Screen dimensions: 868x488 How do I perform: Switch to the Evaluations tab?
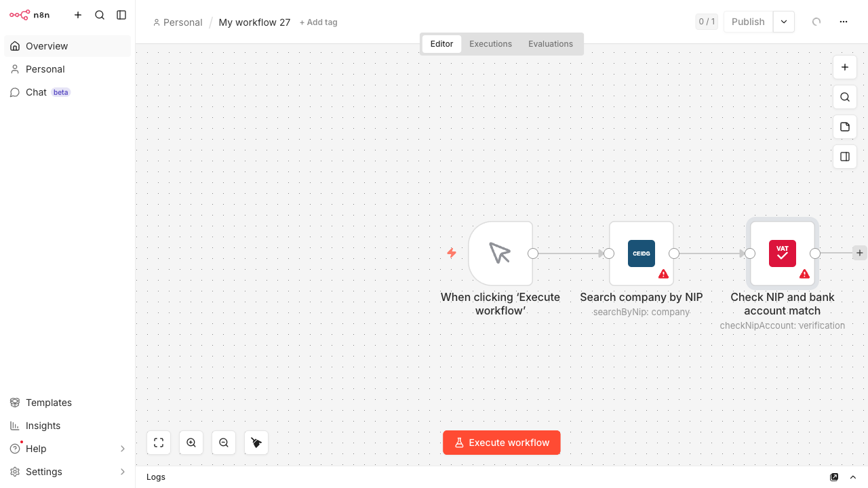pos(550,44)
